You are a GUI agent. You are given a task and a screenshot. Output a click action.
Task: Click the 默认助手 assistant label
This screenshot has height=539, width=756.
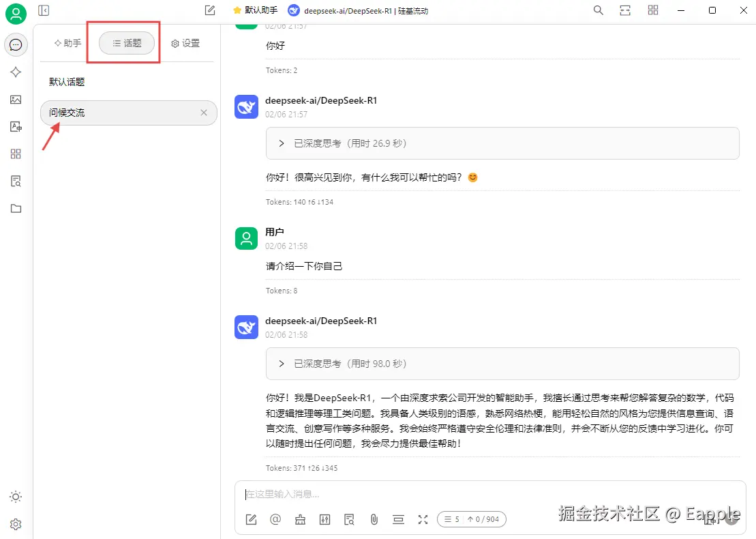coord(255,10)
